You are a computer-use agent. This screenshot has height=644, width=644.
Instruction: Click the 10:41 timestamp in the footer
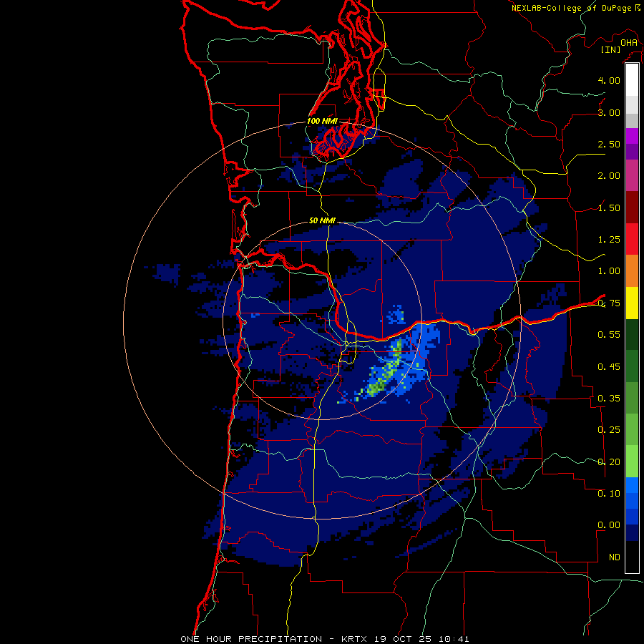[454, 639]
